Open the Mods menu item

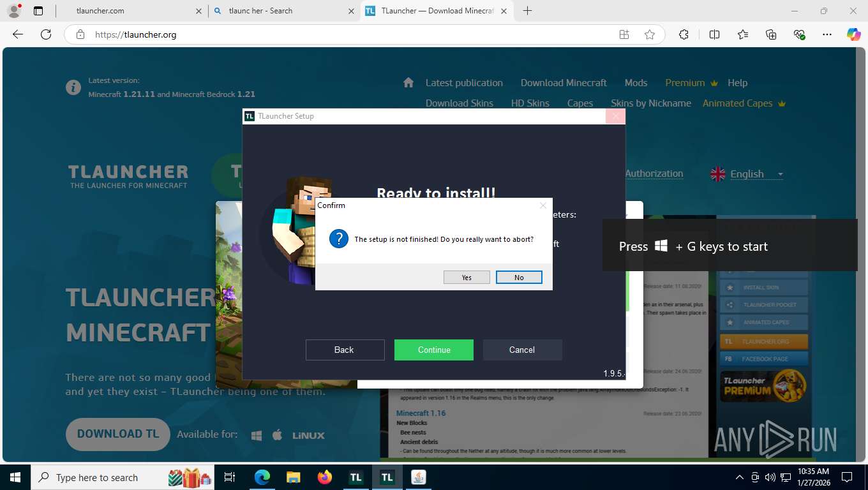(x=636, y=83)
